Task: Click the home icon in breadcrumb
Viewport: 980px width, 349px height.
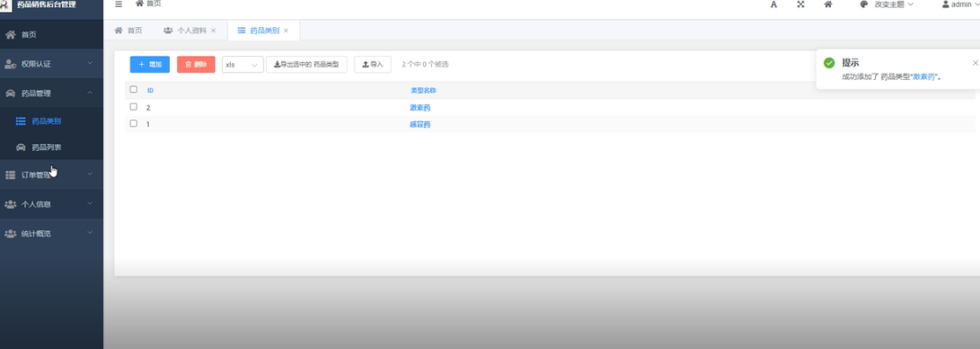Action: click(139, 4)
